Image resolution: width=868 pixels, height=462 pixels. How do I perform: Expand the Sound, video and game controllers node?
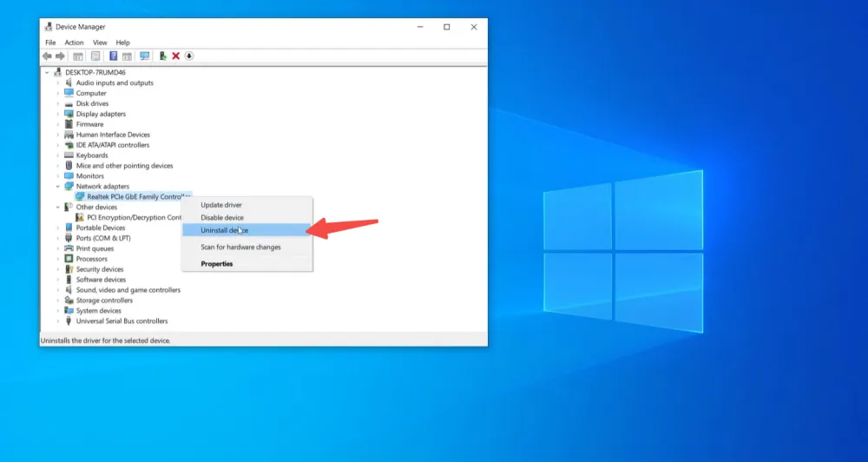point(57,290)
